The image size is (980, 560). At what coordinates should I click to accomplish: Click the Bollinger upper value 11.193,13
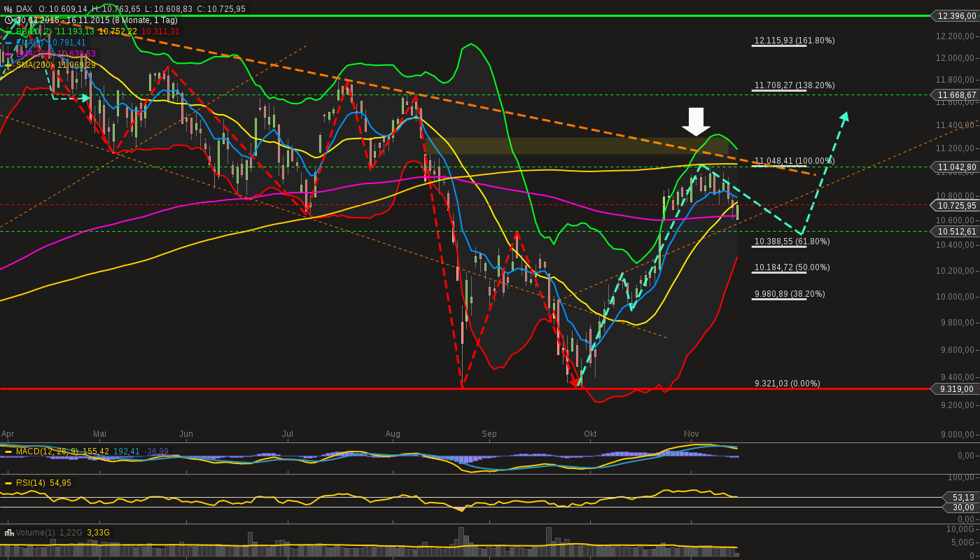pos(75,31)
